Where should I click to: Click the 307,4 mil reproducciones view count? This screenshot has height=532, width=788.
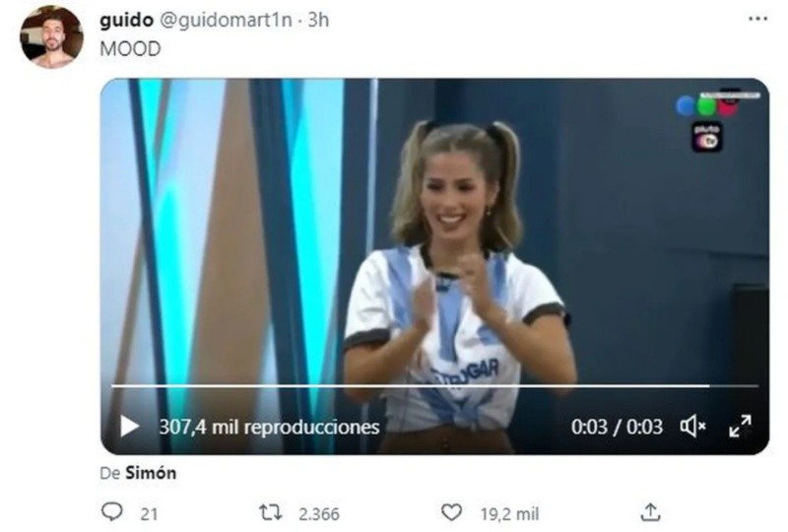(269, 427)
